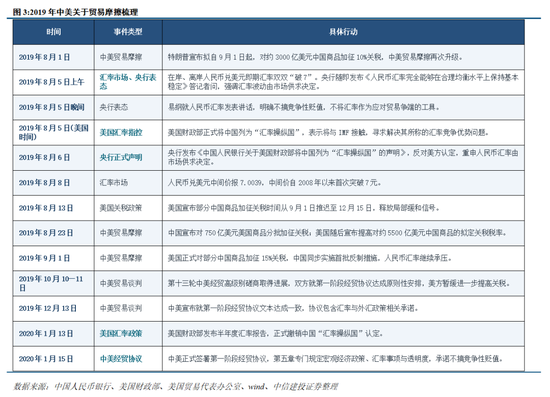Click 中美贸易谈判 in the December 13 row
This screenshot has width=550, height=397.
[x=121, y=308]
